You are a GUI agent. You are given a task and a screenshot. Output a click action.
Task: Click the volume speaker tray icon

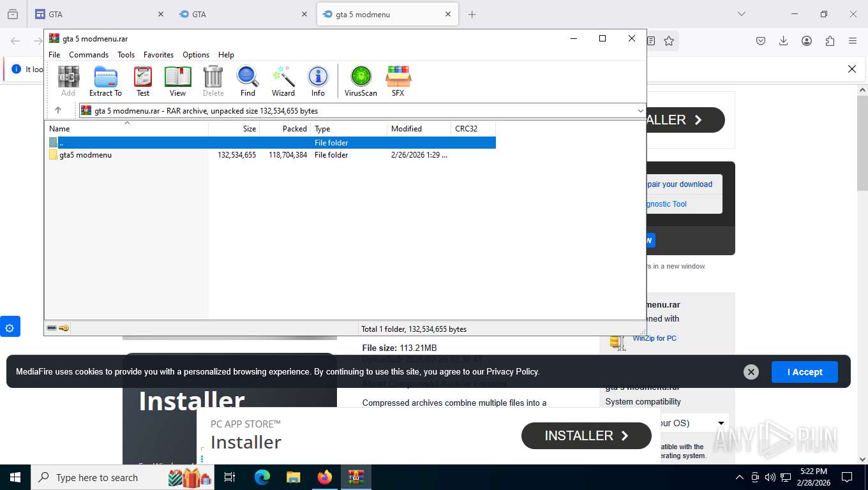[770, 477]
